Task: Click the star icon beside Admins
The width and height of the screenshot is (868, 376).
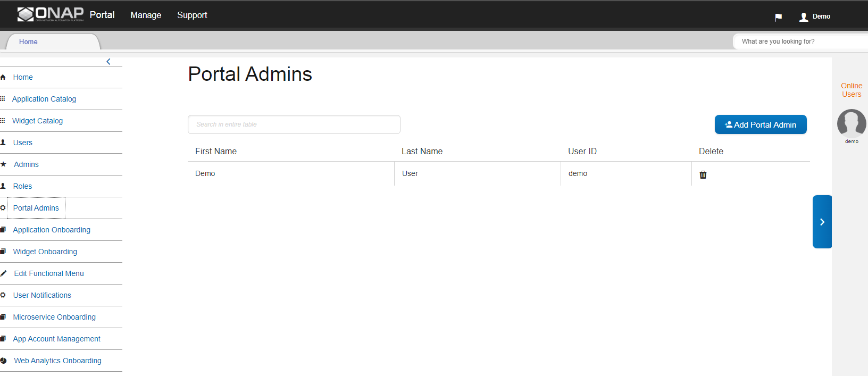Action: point(3,164)
